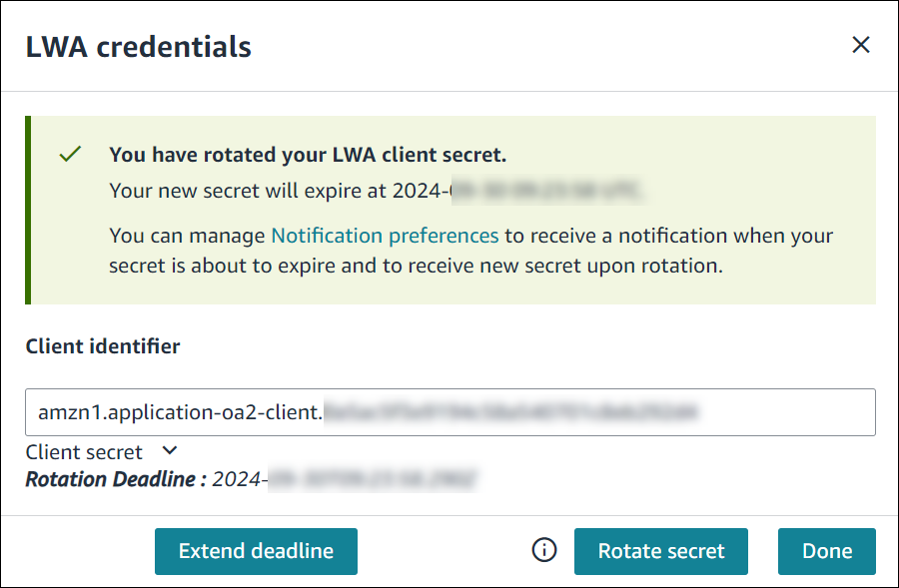Click Done to dismiss the dialog
Image resolution: width=899 pixels, height=588 pixels.
coord(827,551)
